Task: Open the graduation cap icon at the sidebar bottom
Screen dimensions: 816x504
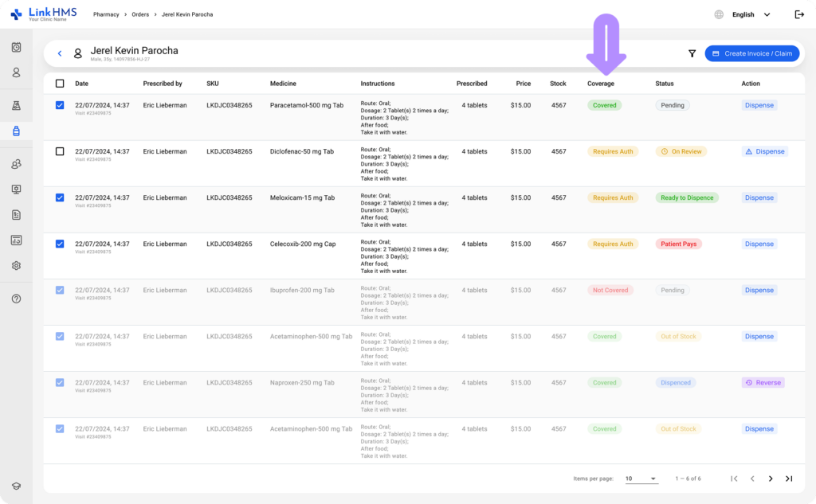Action: pos(16,486)
